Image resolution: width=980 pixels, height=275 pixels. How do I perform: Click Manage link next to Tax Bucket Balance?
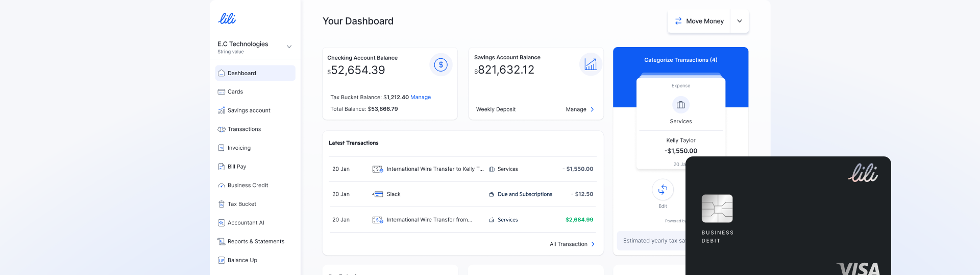421,97
